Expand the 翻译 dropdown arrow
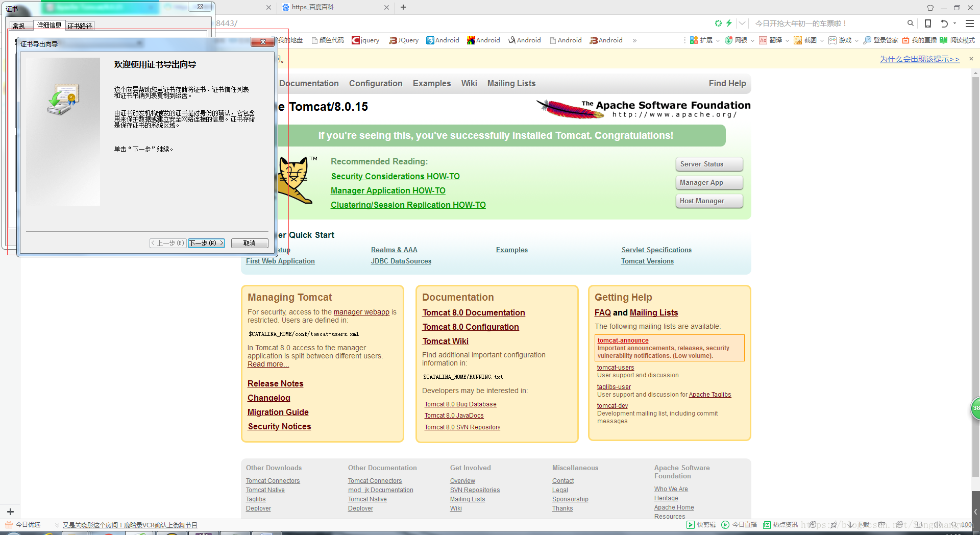Viewport: 980px width, 535px height. tap(787, 41)
